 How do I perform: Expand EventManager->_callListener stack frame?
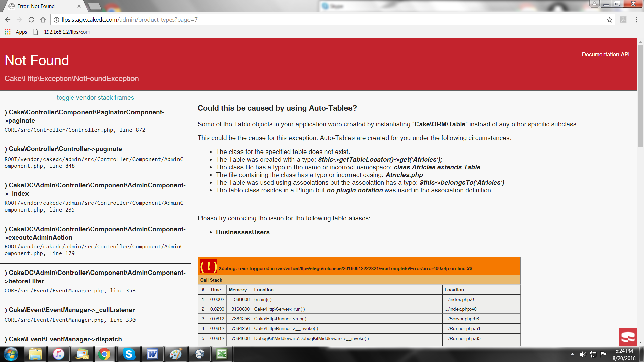(72, 310)
